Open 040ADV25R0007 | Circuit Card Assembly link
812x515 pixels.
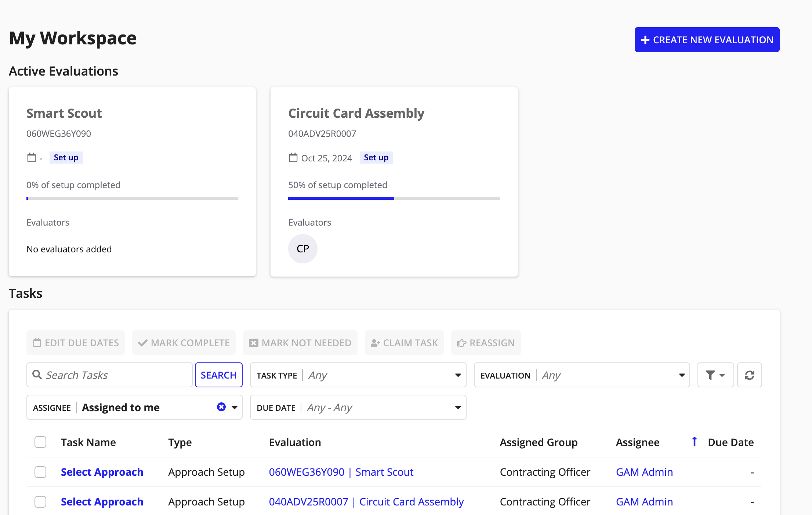pos(366,502)
